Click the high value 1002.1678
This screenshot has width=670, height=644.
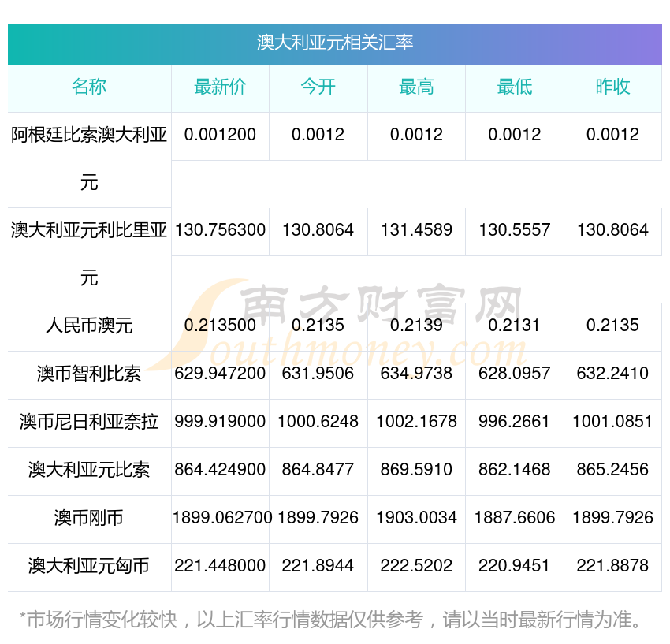tap(417, 422)
